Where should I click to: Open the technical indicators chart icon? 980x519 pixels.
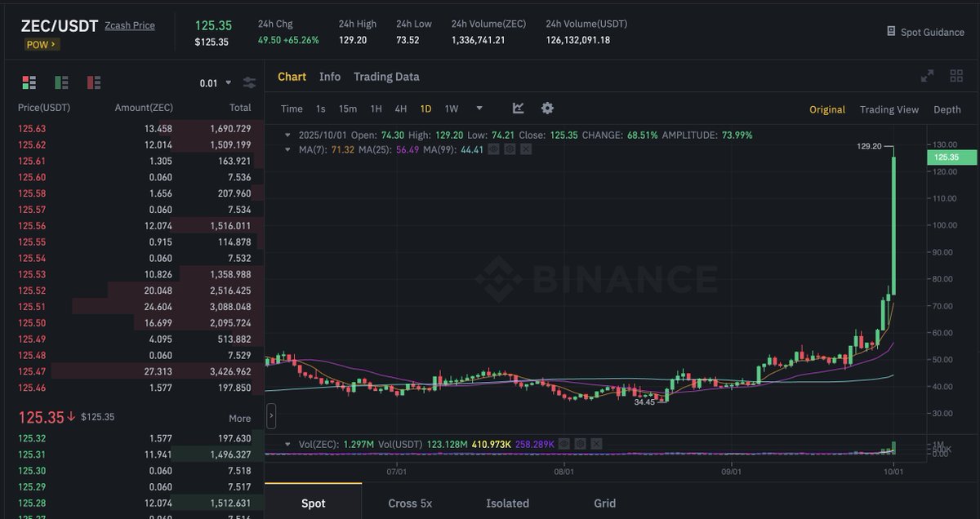pyautogui.click(x=519, y=109)
